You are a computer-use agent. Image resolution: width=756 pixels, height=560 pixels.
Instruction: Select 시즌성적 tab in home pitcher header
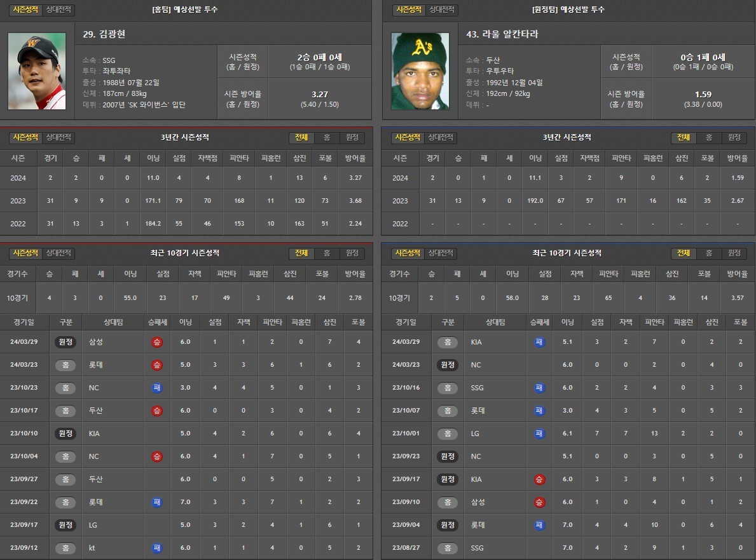25,10
